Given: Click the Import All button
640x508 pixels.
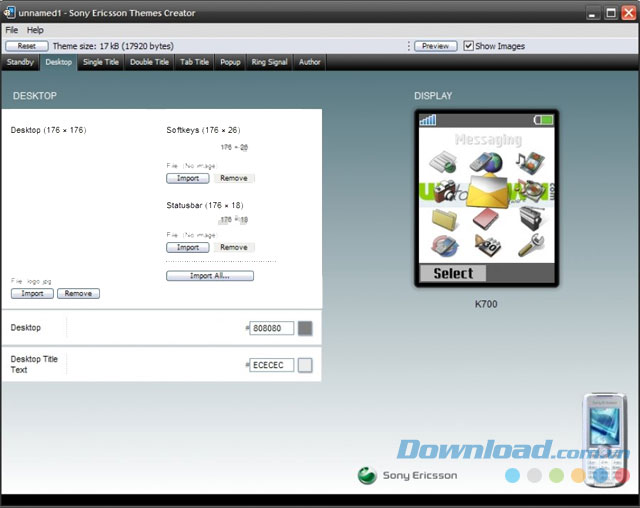Looking at the screenshot, I should pyautogui.click(x=210, y=276).
